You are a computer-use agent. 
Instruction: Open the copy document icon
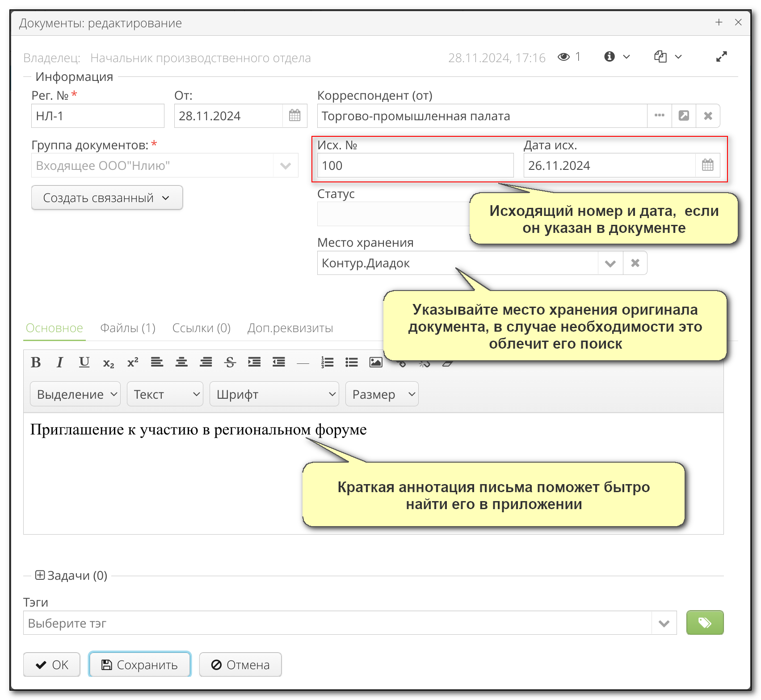(x=660, y=57)
